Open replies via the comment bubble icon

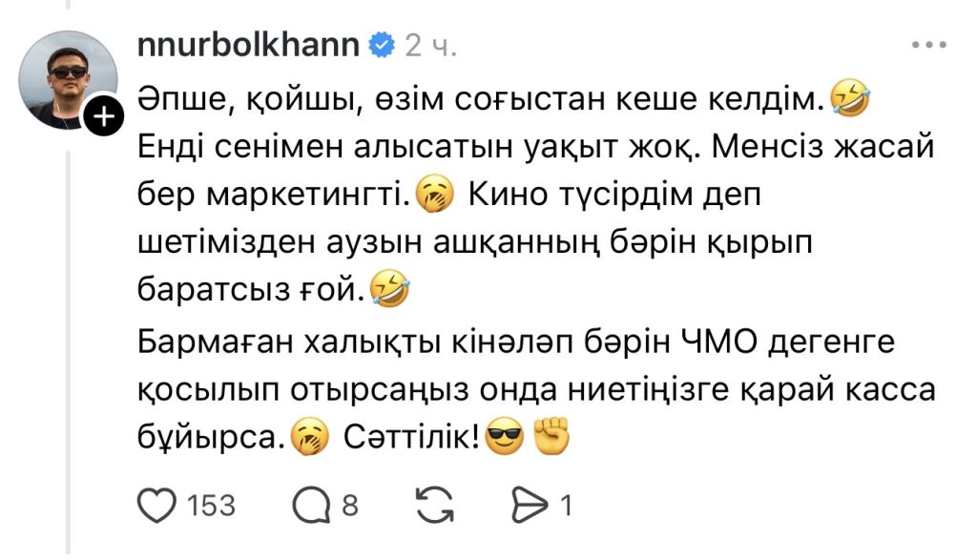[x=312, y=505]
